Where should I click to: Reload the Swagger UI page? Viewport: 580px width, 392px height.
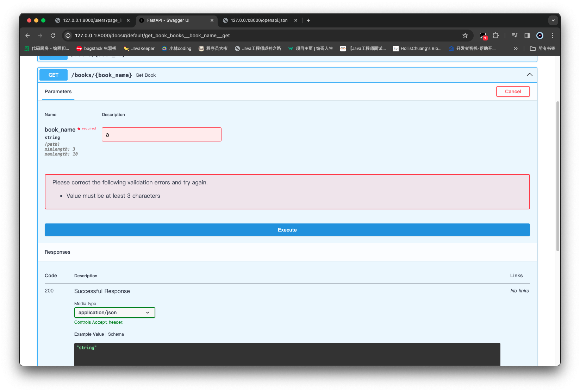(53, 36)
